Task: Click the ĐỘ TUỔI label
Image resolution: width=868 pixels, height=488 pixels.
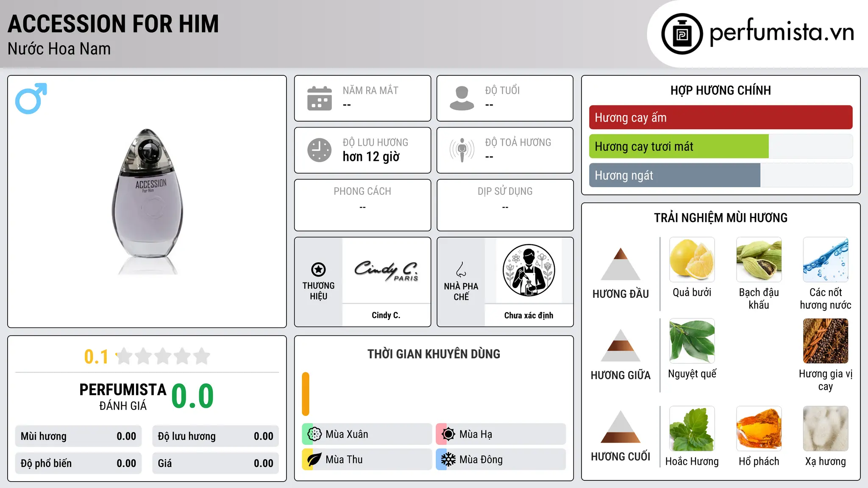Action: [502, 90]
